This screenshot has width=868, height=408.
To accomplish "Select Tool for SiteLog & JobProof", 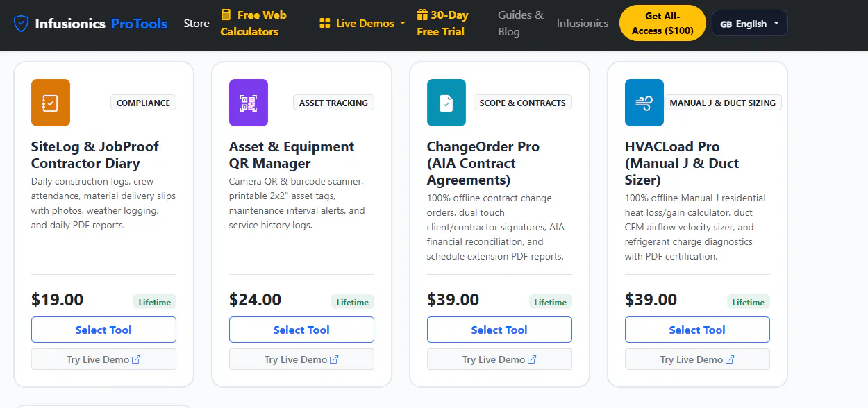I will (x=103, y=330).
